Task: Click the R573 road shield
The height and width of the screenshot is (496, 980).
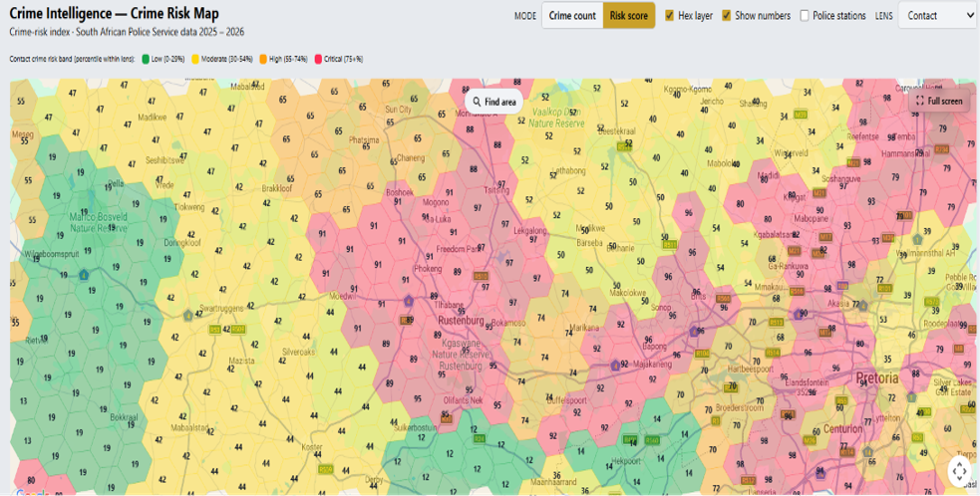Action: (932, 302)
